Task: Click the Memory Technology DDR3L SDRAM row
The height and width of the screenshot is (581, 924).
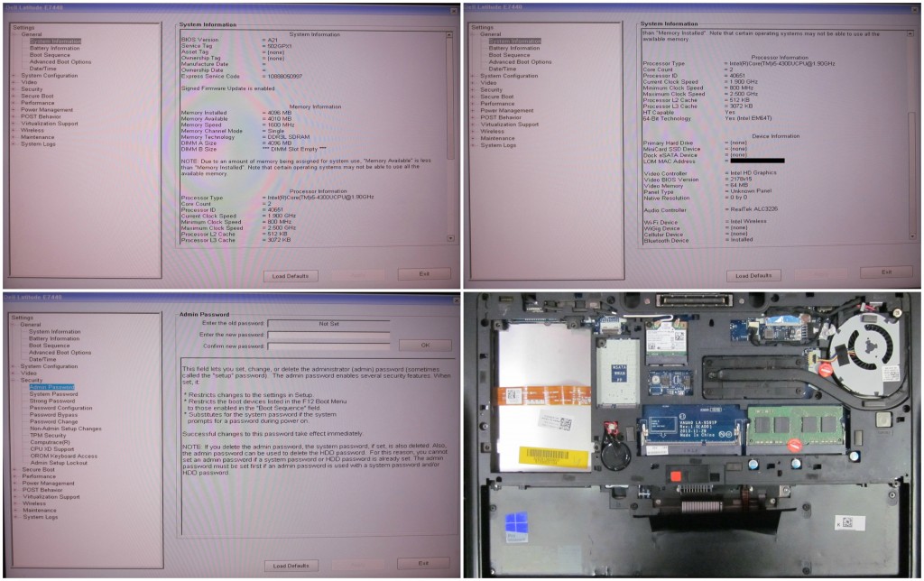Action: tap(245, 137)
